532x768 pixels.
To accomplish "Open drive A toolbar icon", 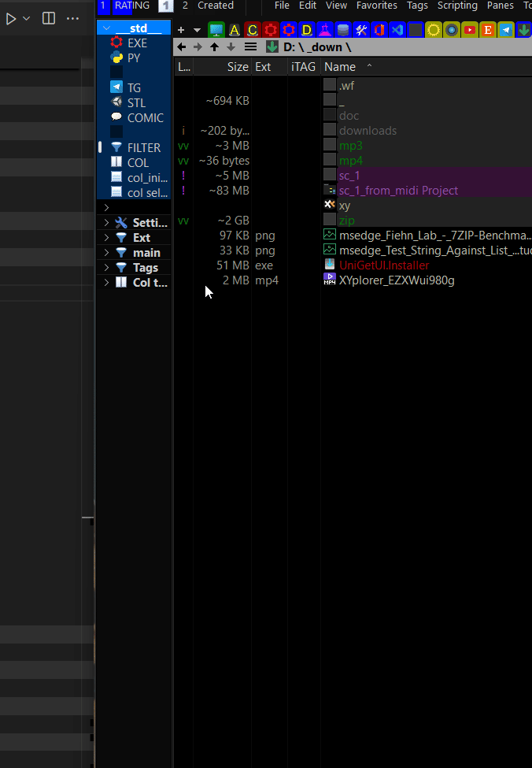I will coord(235,30).
